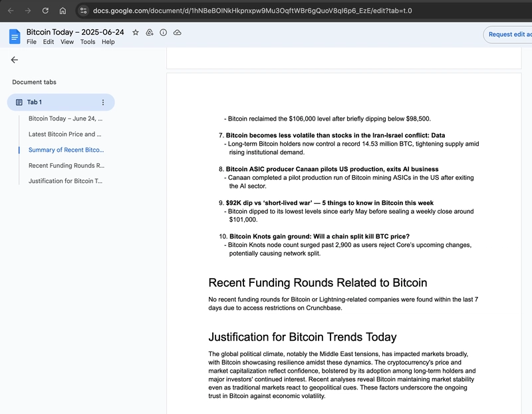The height and width of the screenshot is (414, 532).
Task: Click item 10 'Bitcoin Knots gain ground'
Action: 319,236
